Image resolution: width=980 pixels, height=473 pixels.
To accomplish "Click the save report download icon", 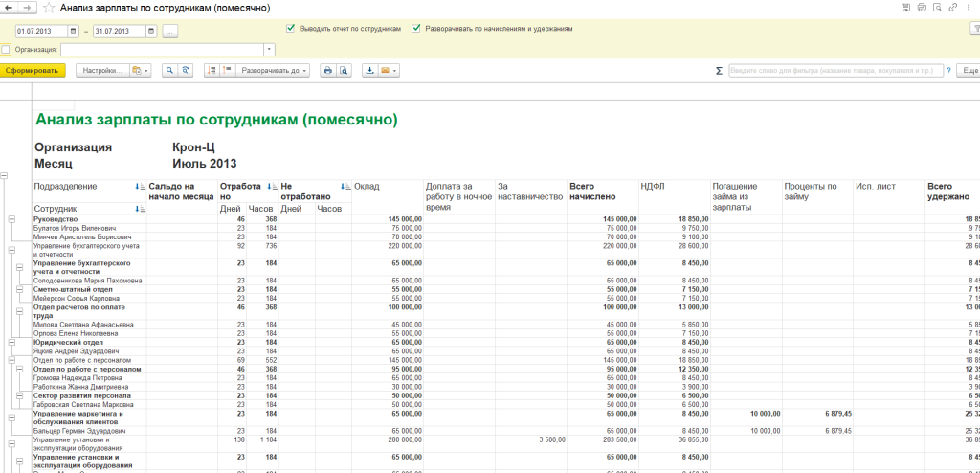I will pos(370,71).
